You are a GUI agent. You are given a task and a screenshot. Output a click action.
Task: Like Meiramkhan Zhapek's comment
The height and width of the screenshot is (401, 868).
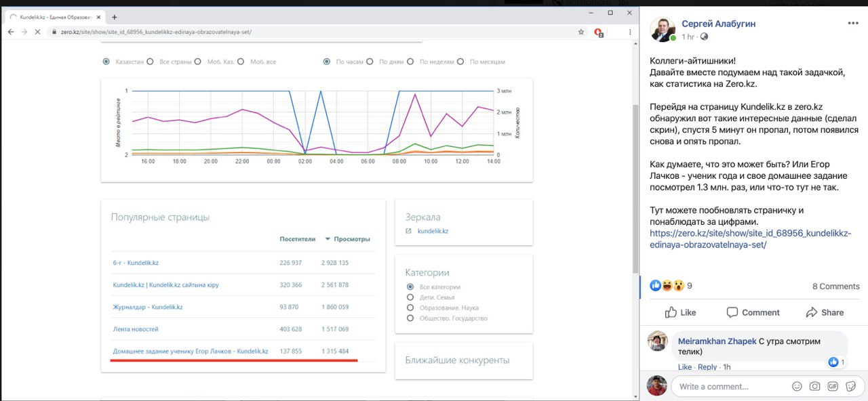click(685, 367)
